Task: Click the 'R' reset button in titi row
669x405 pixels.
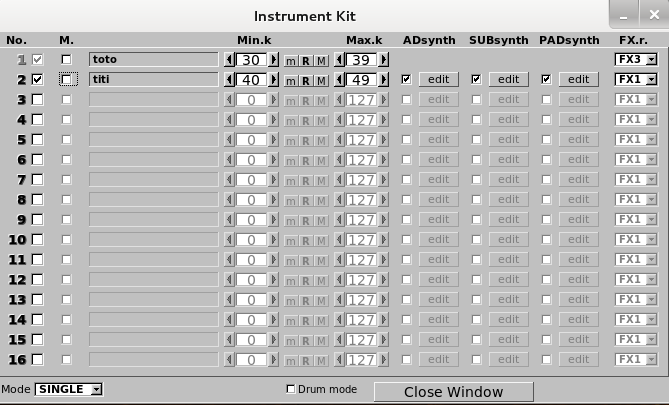Action: click(x=306, y=81)
